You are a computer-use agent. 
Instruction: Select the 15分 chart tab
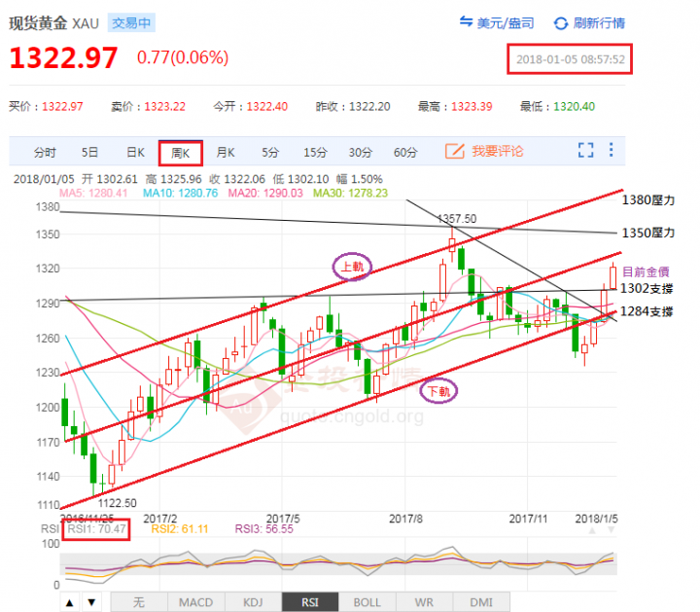coord(315,153)
